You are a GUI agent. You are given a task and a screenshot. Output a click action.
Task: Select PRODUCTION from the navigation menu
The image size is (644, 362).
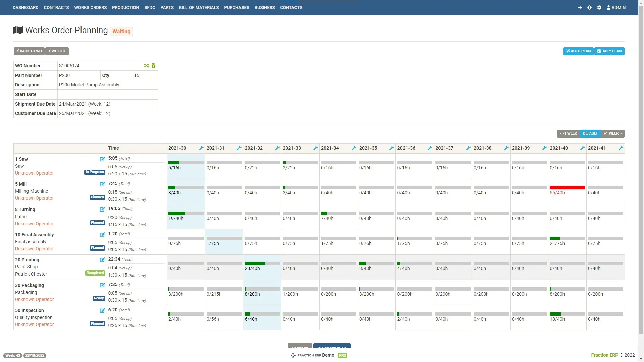pos(125,7)
